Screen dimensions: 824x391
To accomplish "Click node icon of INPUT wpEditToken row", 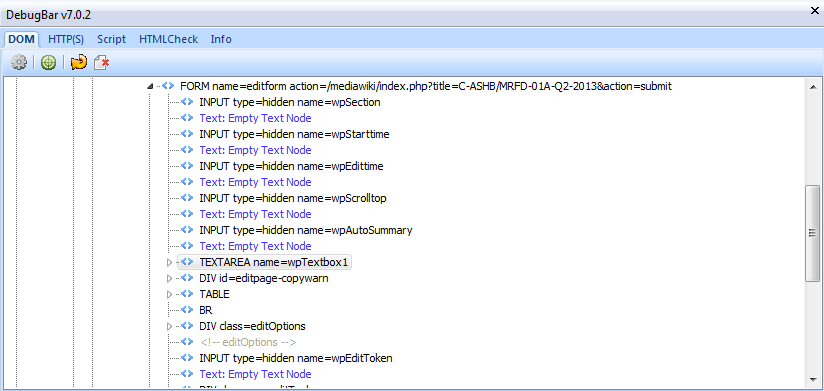I will 187,358.
